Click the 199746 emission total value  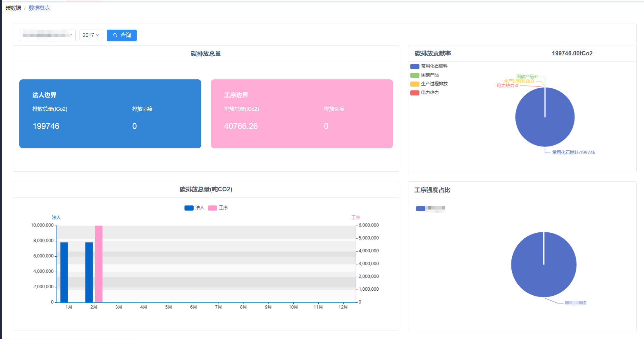coord(46,126)
